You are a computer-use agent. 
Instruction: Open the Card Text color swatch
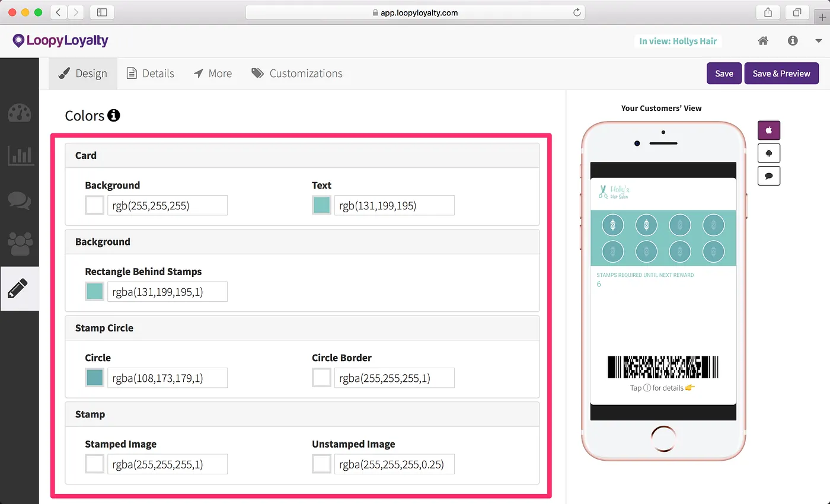pos(322,205)
